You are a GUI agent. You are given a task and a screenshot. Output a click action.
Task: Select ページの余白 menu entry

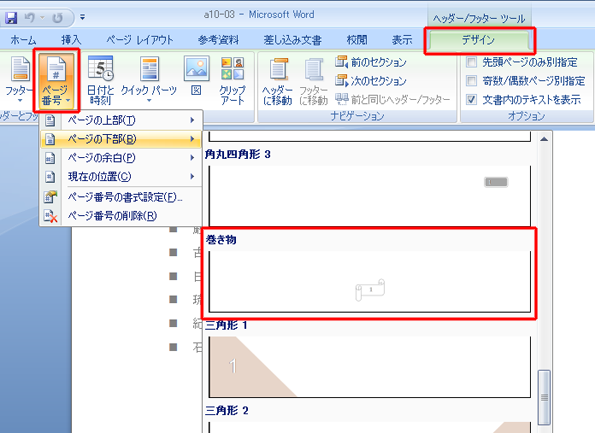pyautogui.click(x=121, y=157)
